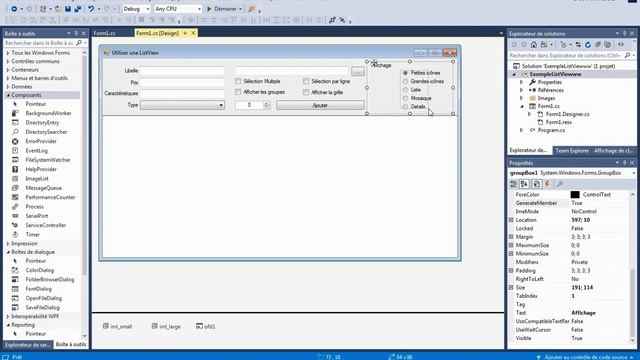Collapse the Composants toolbox category
The width and height of the screenshot is (640, 360).
[8, 95]
